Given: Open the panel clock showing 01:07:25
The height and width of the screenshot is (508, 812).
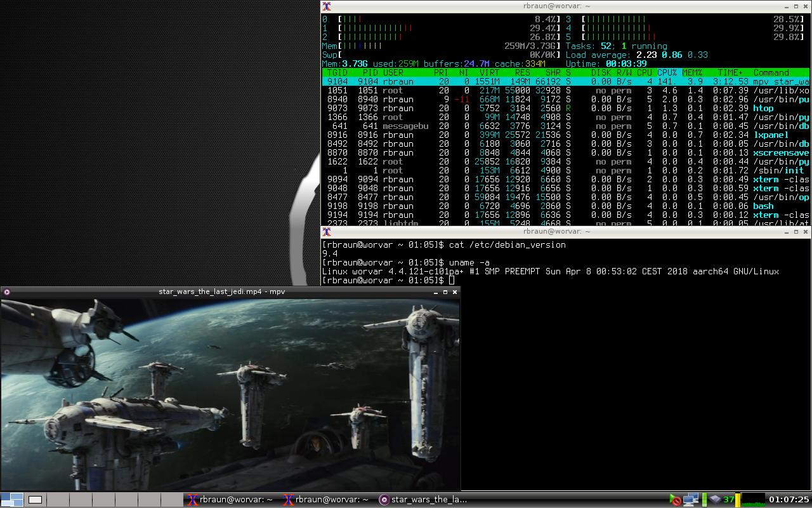Looking at the screenshot, I should [x=789, y=500].
